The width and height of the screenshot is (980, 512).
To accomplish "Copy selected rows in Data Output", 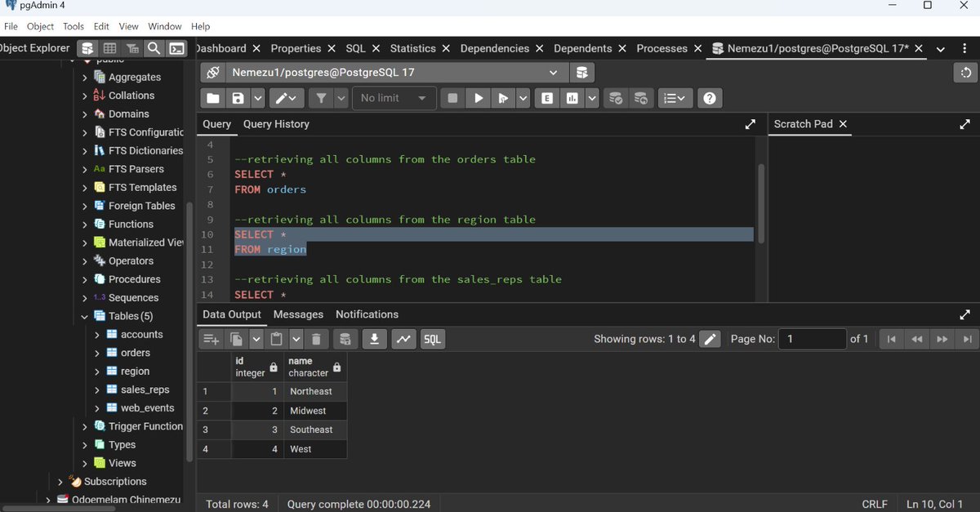I will tap(237, 339).
